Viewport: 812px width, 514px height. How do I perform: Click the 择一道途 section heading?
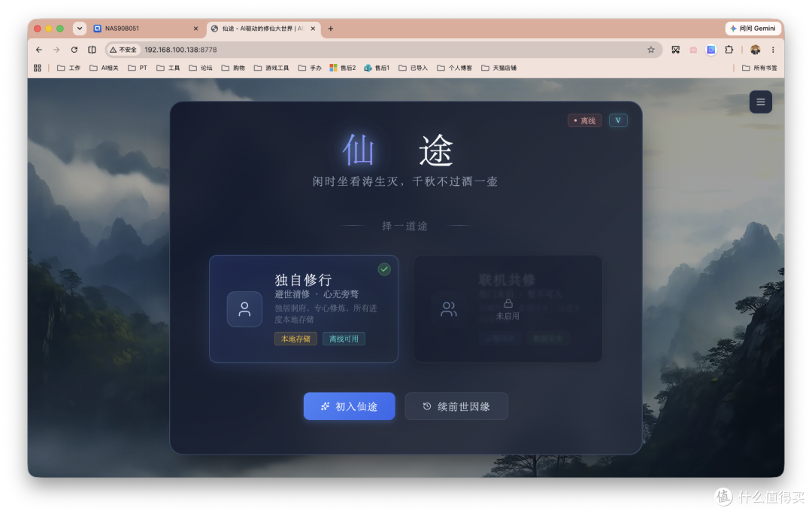click(405, 226)
